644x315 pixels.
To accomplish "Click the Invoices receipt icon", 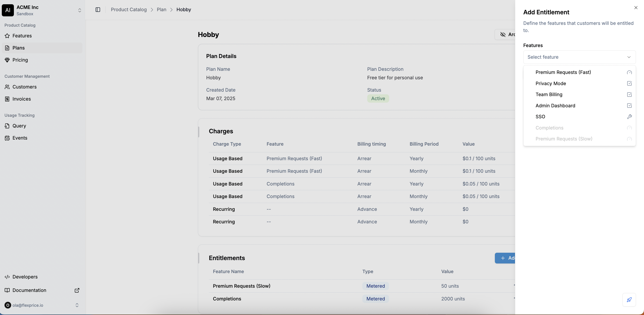I will point(7,99).
